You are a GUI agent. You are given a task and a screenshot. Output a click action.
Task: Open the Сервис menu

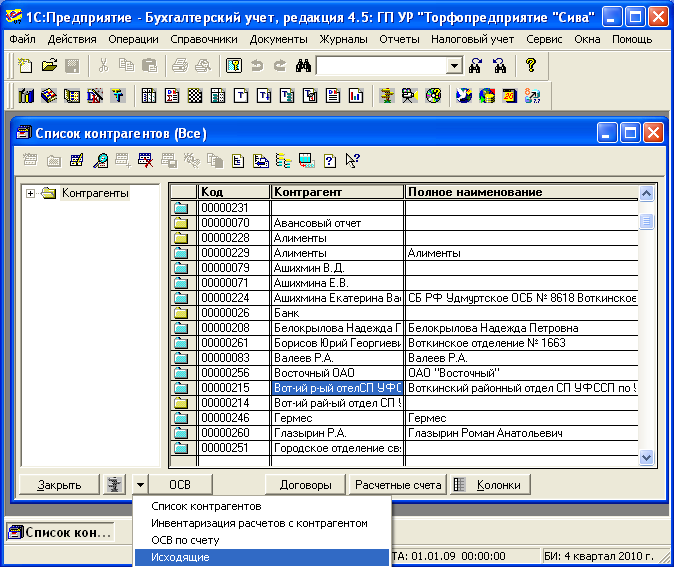coord(544,39)
